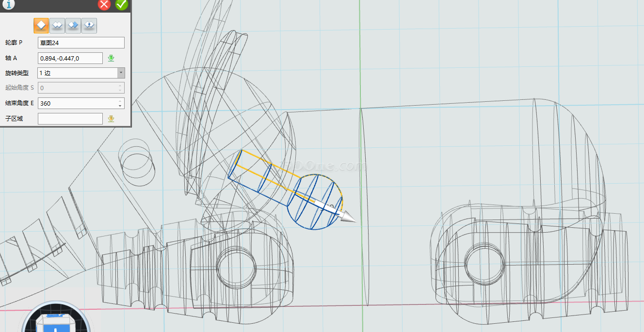Open the 旋转类型 dropdown arrow
This screenshot has width=644, height=332.
pyautogui.click(x=121, y=73)
